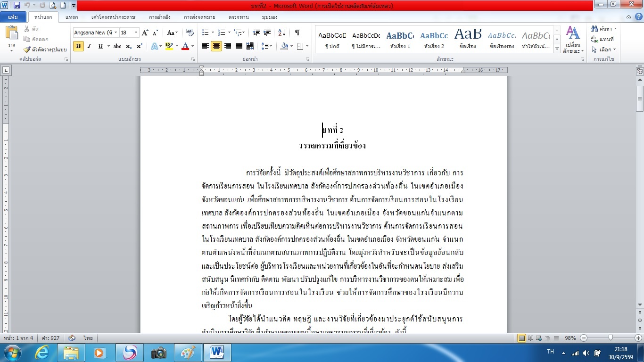
Task: Apply justified text alignment
Action: pos(239,46)
